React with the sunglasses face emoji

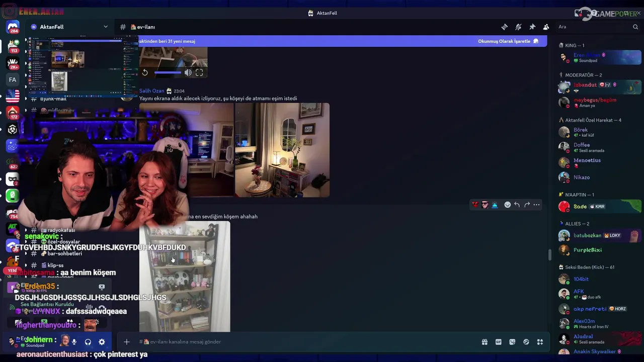pos(485,205)
